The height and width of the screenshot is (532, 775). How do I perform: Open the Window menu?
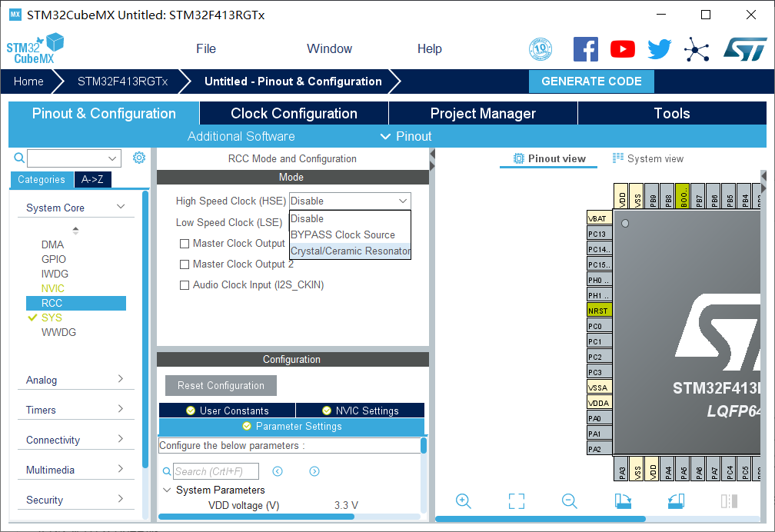pos(329,48)
